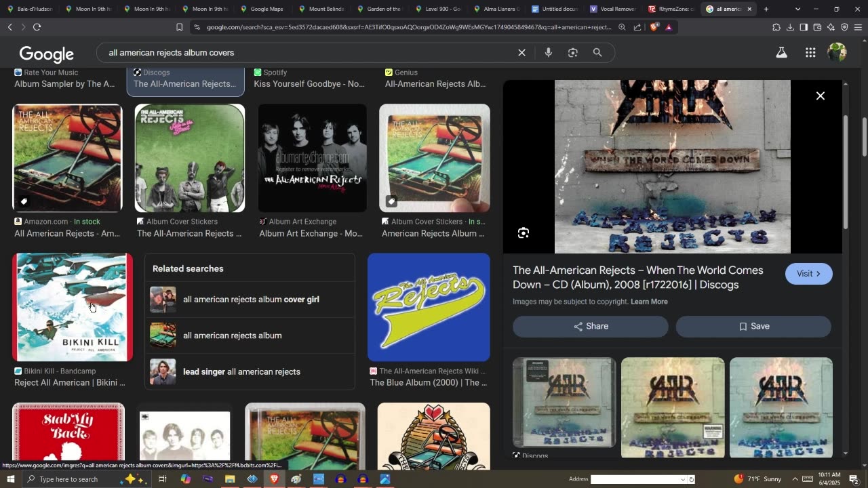The image size is (868, 488).
Task: Open the taskbar Address dropdown arrow
Action: click(683, 479)
